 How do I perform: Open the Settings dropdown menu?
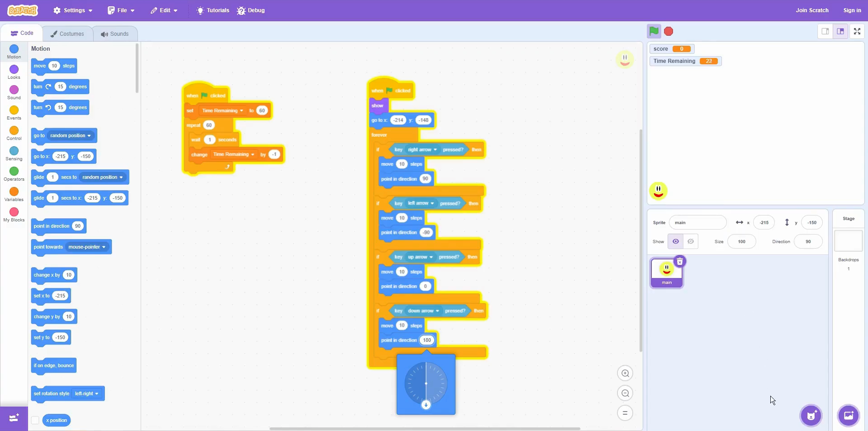pyautogui.click(x=73, y=10)
